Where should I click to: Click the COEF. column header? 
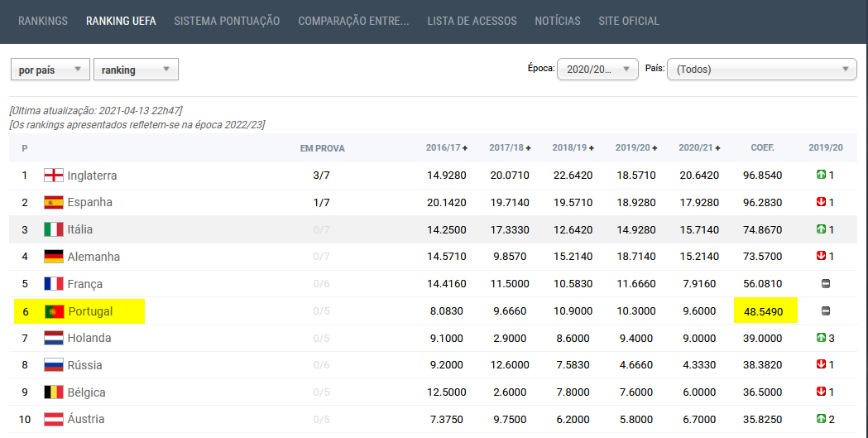click(762, 148)
